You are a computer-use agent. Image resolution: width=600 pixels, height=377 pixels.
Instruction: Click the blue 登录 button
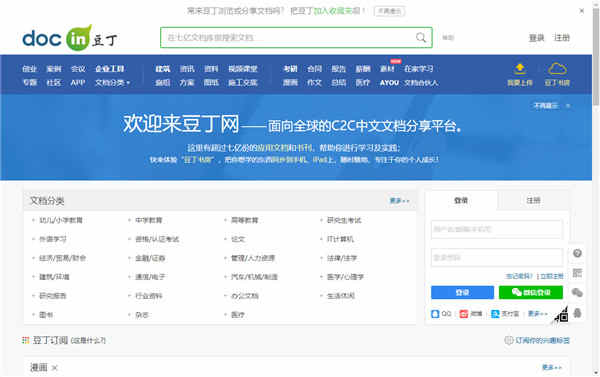point(462,292)
